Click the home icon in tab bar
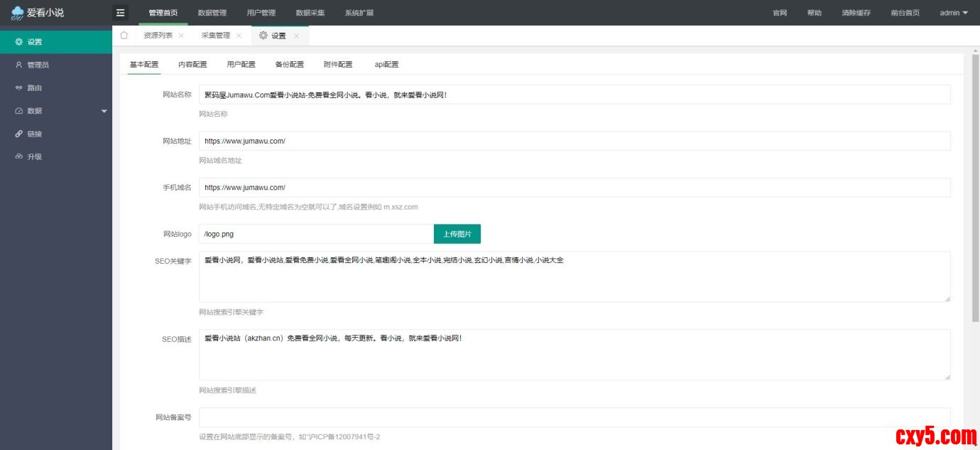Screen dimensions: 980x450 click(x=124, y=36)
